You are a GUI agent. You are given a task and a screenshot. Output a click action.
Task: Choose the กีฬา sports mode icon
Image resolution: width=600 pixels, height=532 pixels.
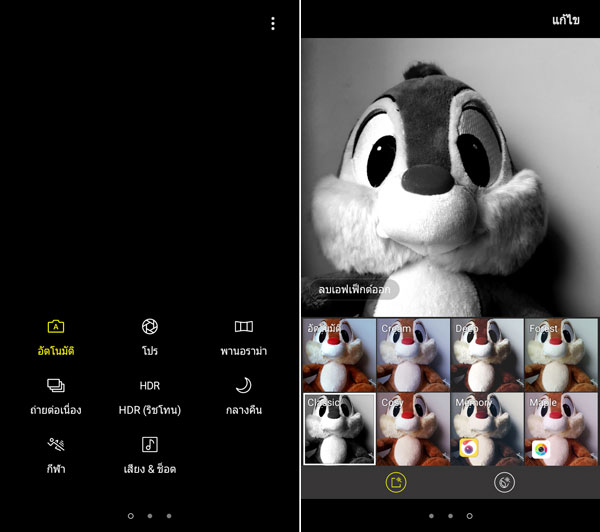pos(56,444)
